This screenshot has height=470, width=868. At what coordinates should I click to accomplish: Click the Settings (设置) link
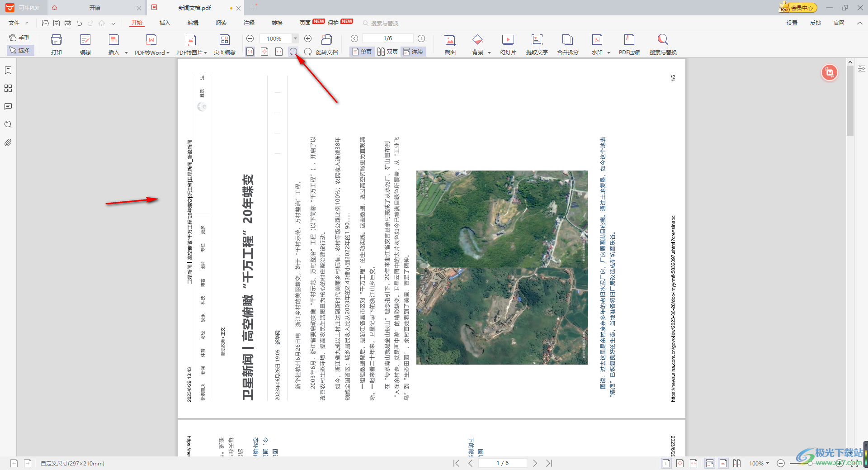click(x=792, y=23)
